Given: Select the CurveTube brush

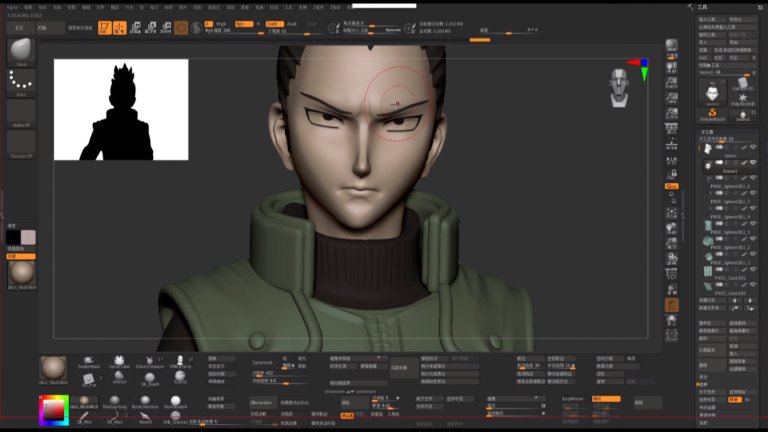Looking at the screenshot, I should (119, 362).
